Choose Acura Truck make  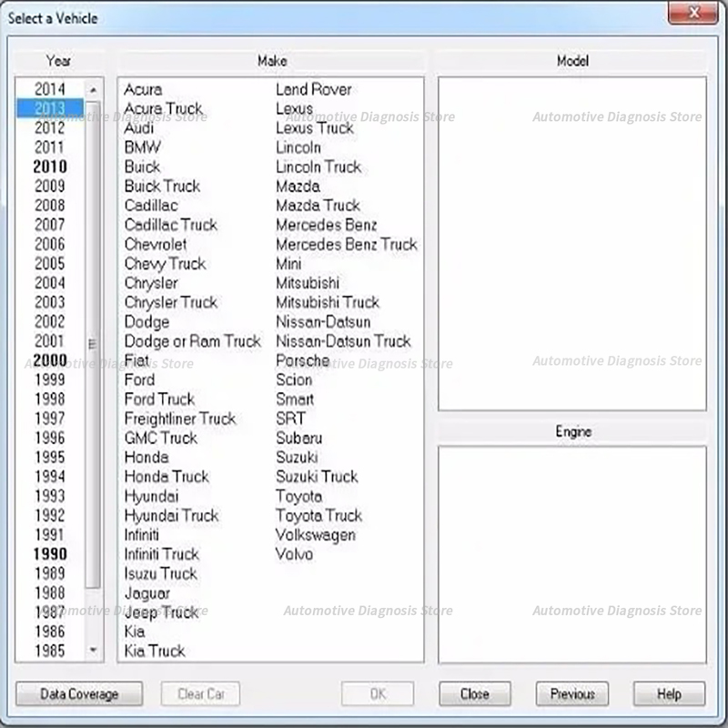(x=164, y=108)
